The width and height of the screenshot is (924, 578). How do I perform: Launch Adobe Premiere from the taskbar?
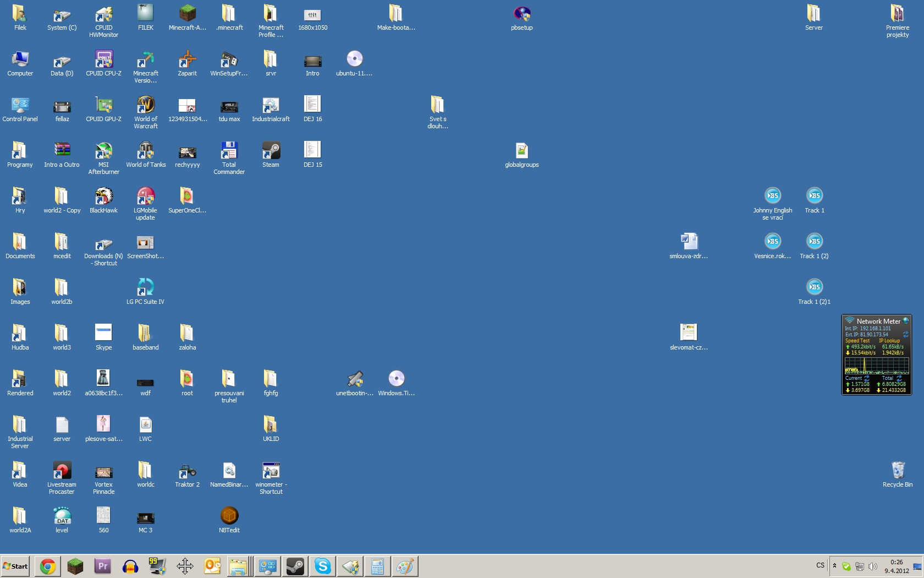tap(103, 566)
